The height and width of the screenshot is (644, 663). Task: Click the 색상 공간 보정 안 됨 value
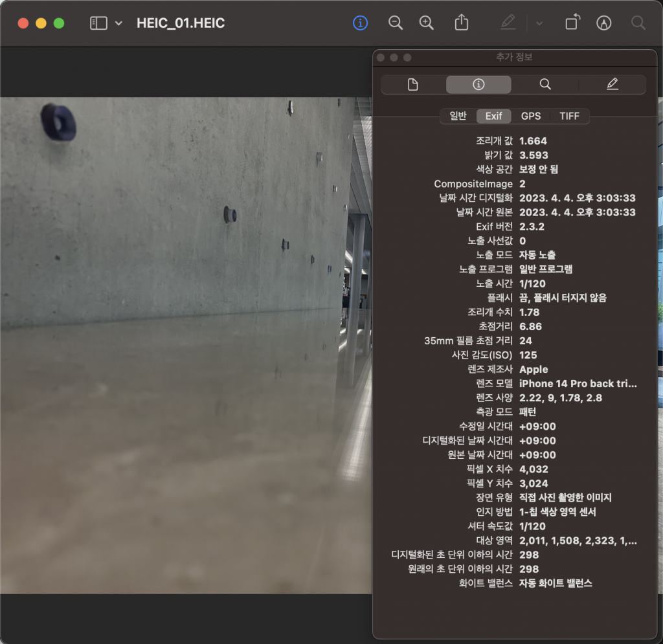[x=538, y=170]
